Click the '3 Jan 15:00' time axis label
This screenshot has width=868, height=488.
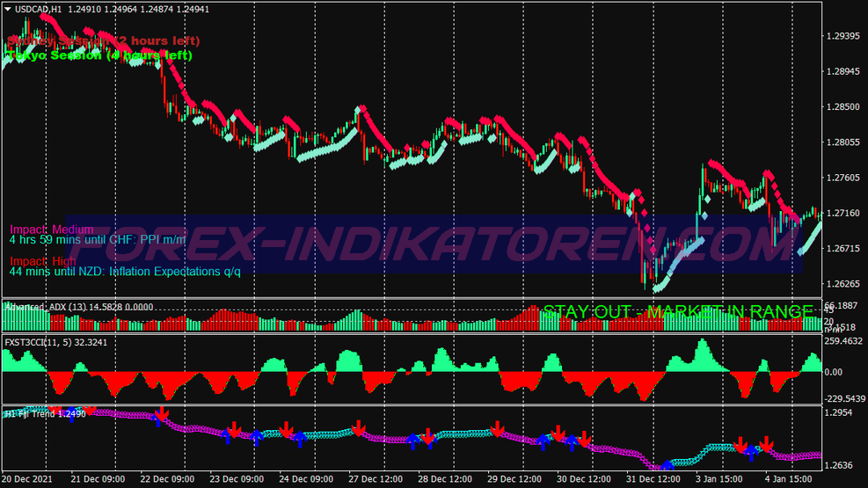(x=719, y=479)
